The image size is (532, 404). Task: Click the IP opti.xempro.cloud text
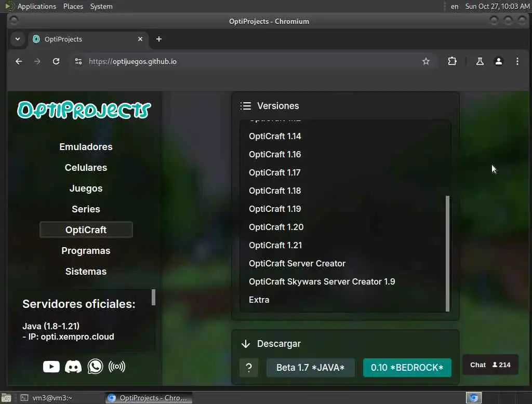(x=68, y=337)
